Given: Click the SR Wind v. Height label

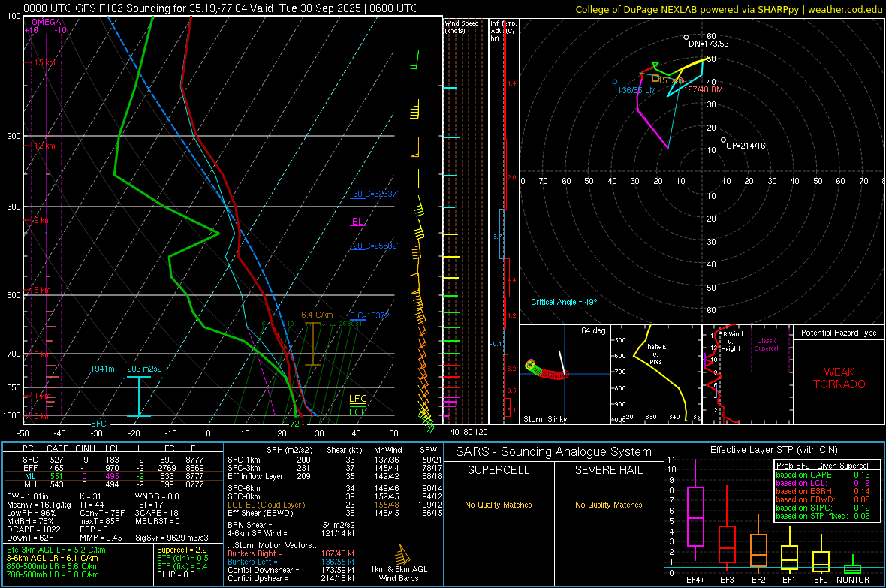Looking at the screenshot, I should coord(731,342).
